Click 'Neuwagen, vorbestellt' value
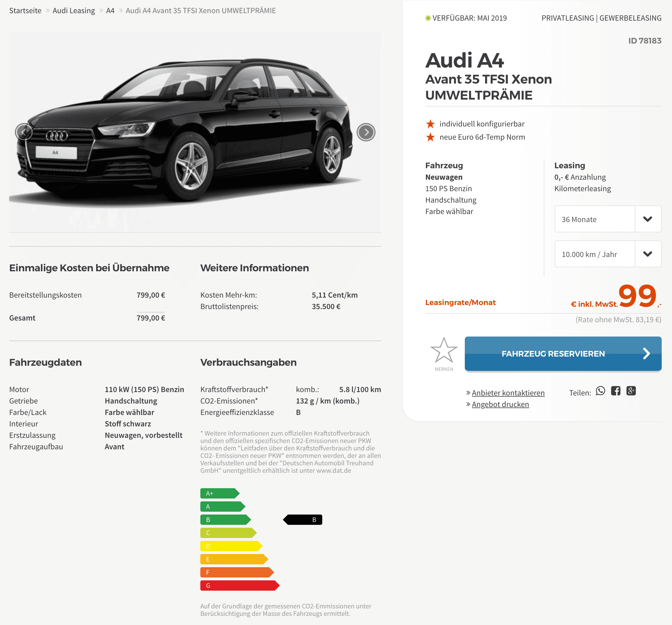Screen dimensions: 672x625 pyautogui.click(x=144, y=435)
